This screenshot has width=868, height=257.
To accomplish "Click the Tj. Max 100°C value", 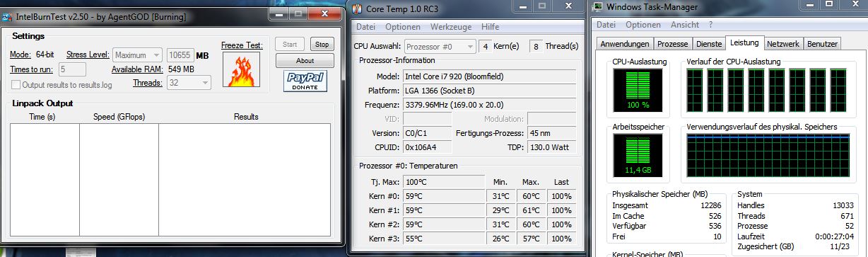I will [x=443, y=182].
